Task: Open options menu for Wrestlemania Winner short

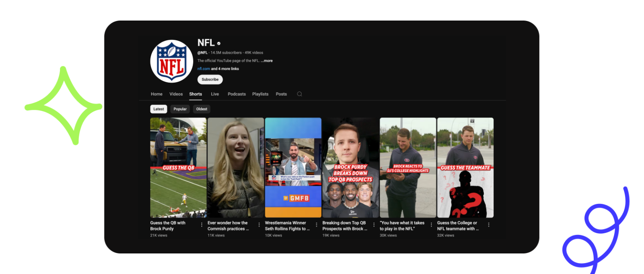Action: point(316,224)
